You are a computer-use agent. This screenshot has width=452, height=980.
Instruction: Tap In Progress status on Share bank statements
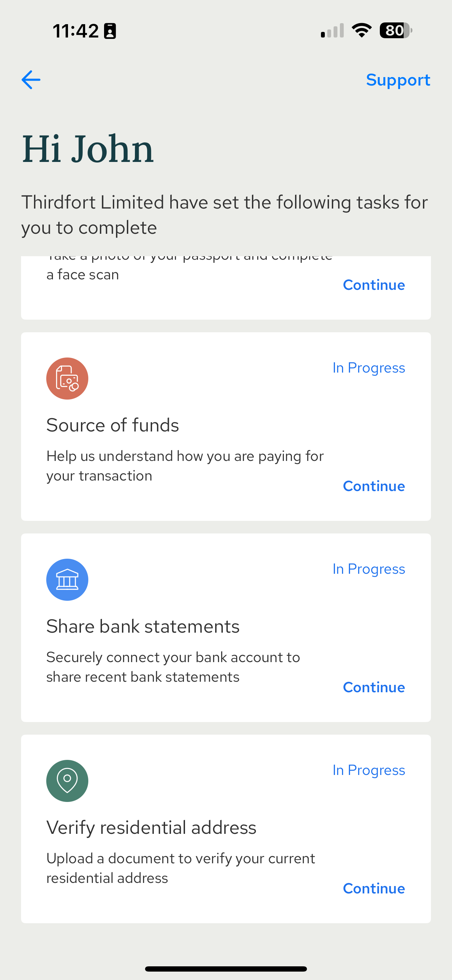(369, 569)
